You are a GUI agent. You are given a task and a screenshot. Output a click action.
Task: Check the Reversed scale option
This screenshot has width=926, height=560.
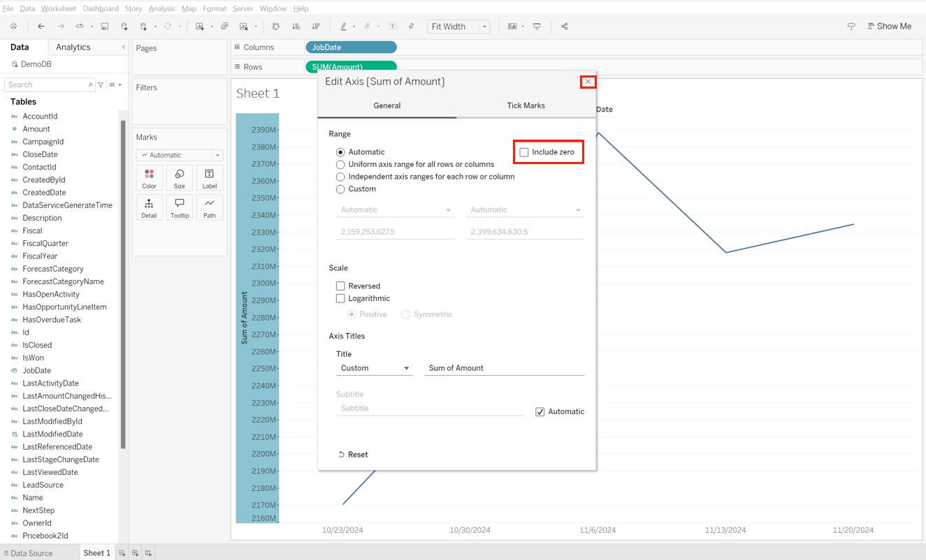coord(340,286)
